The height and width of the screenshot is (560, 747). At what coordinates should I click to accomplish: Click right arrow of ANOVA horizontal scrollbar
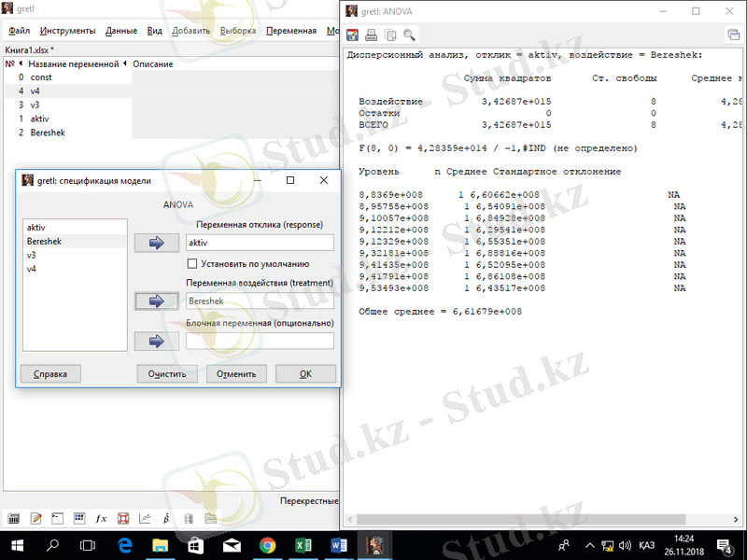point(736,520)
